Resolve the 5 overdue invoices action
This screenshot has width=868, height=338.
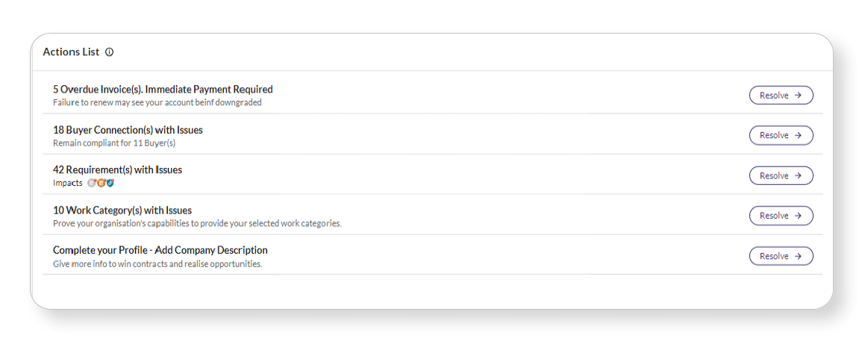click(x=781, y=96)
